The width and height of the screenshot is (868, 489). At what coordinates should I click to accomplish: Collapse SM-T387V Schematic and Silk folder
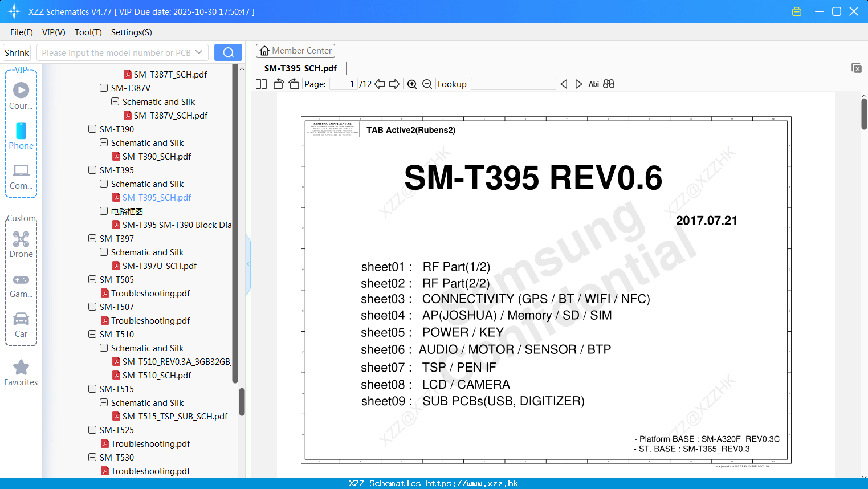click(x=115, y=101)
